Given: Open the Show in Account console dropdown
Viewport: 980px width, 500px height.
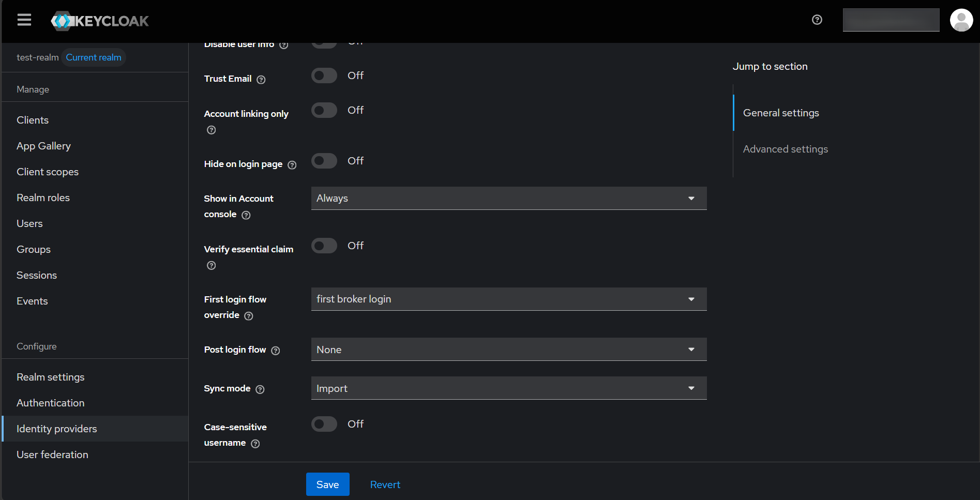Looking at the screenshot, I should [509, 198].
